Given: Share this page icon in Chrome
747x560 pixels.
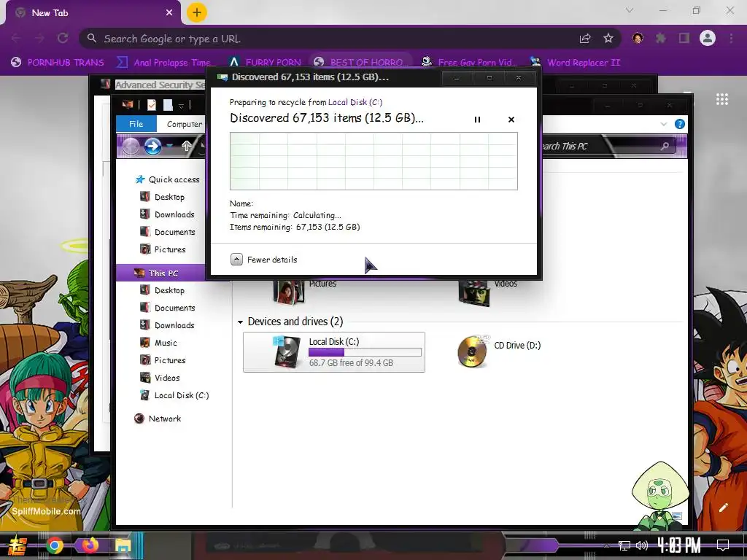Looking at the screenshot, I should (x=585, y=39).
